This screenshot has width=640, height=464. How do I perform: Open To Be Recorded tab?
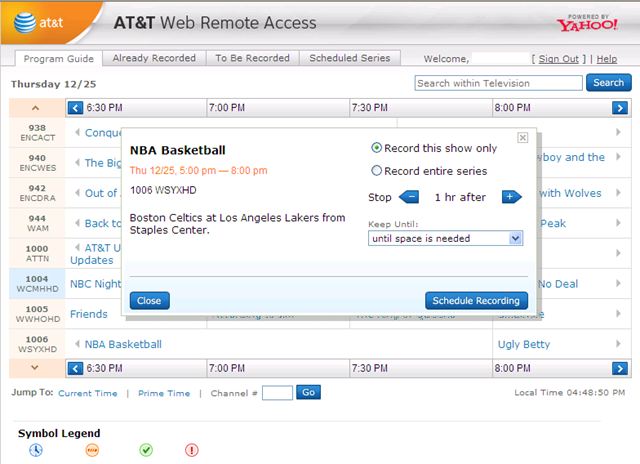click(x=253, y=58)
